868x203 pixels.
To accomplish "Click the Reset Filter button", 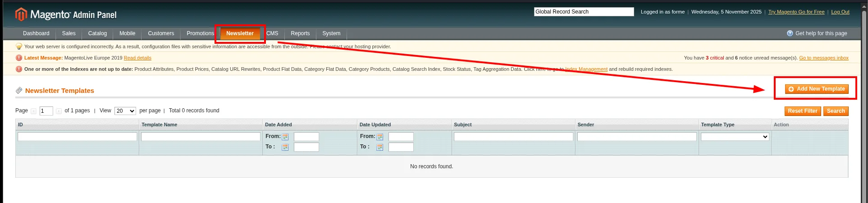I will pyautogui.click(x=803, y=111).
